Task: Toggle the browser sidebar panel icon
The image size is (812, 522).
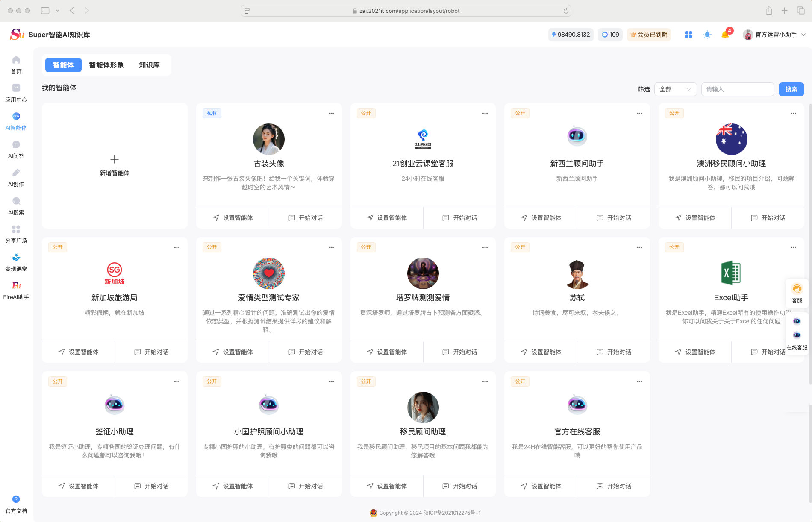Action: click(45, 11)
